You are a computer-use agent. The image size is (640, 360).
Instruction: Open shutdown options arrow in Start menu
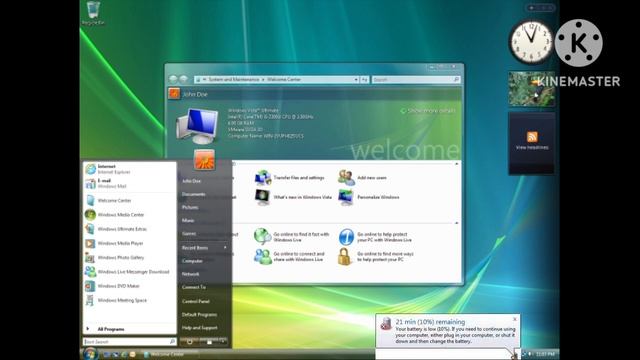pos(223,342)
